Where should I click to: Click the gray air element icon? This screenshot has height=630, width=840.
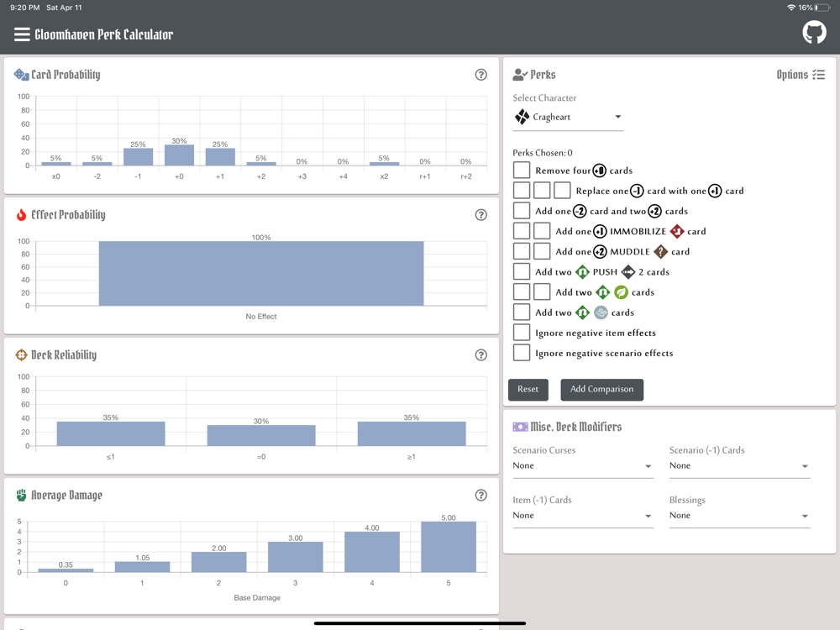[x=601, y=312]
